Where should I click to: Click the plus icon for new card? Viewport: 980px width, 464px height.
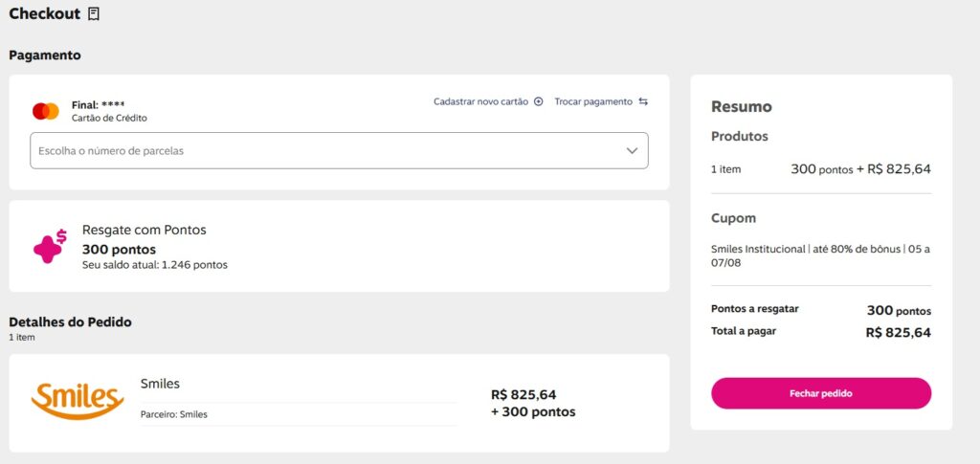(539, 101)
